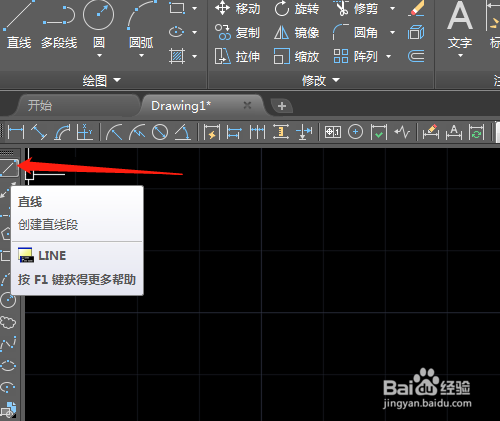Viewport: 500px width, 421px height.
Task: Select spline tool in vertical draw toolbar
Action: [x=8, y=344]
